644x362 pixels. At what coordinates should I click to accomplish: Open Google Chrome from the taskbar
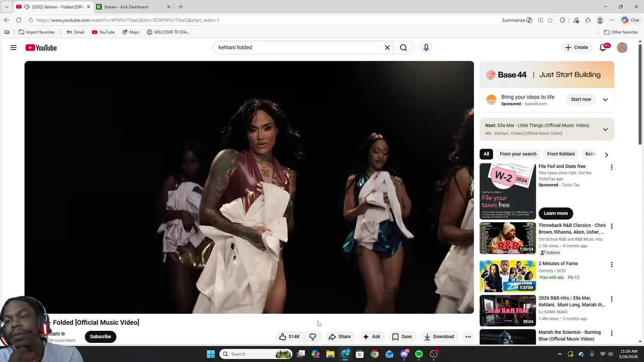tap(375, 354)
